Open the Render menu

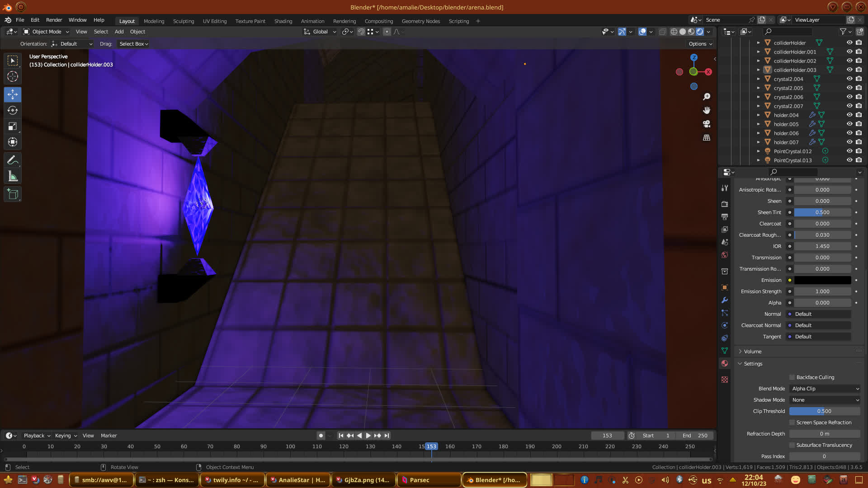pos(54,20)
